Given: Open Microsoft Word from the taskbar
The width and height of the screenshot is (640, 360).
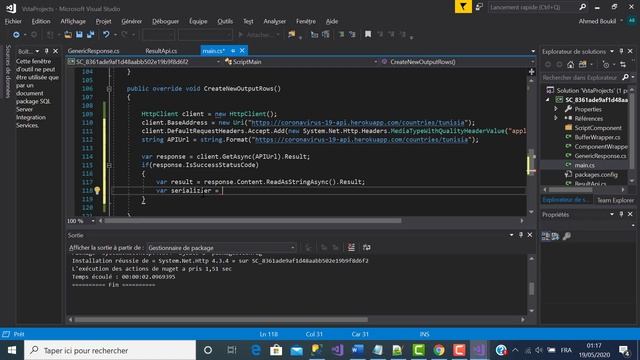Looking at the screenshot, I should (x=358, y=350).
